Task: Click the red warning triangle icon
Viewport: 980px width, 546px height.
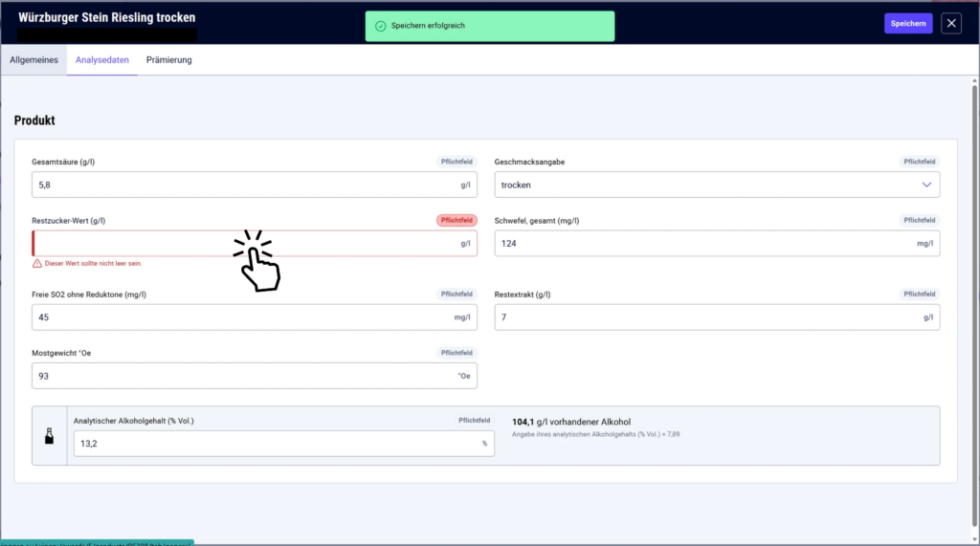Action: click(x=37, y=264)
